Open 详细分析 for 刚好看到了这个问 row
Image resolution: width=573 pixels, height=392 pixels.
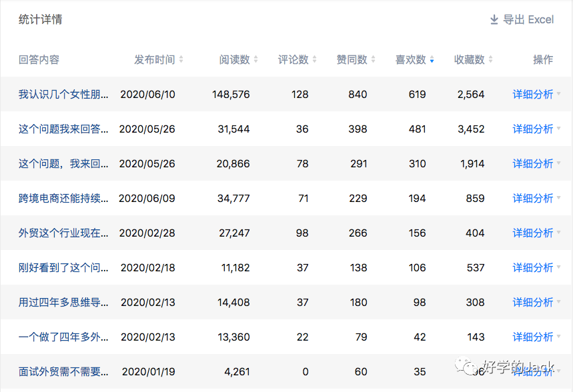[532, 268]
